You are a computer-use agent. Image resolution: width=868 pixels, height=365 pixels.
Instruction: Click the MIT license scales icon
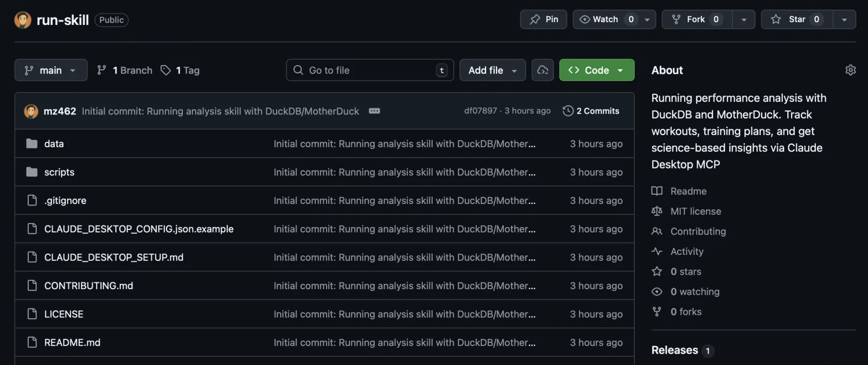pyautogui.click(x=657, y=211)
